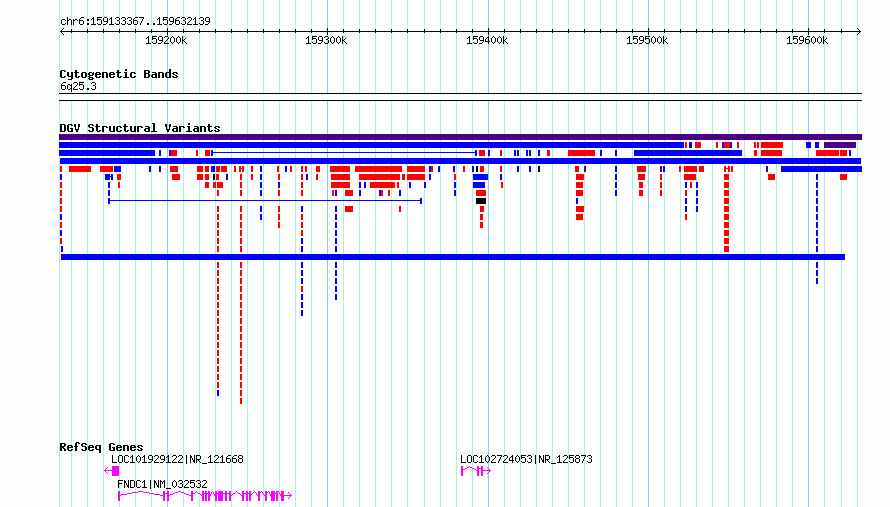
Task: Click the left arrowhead of the ruler
Action: click(x=62, y=31)
